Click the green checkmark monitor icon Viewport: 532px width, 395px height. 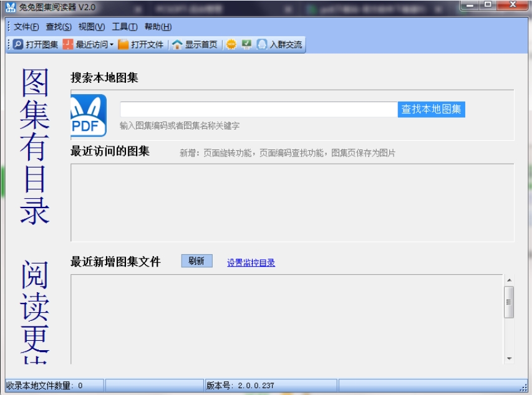coord(246,44)
